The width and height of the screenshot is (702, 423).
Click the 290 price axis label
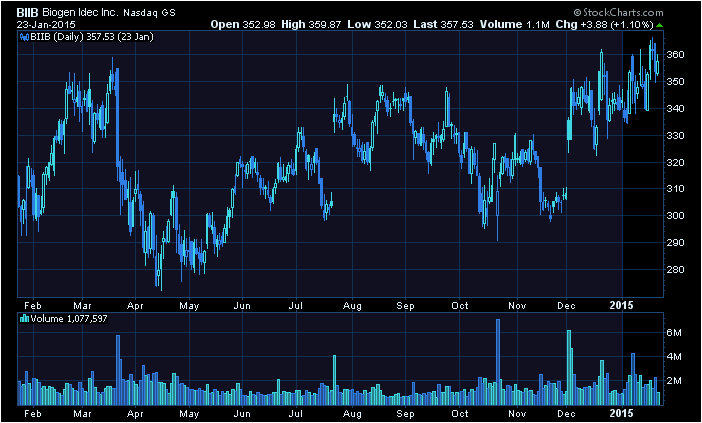pyautogui.click(x=675, y=242)
